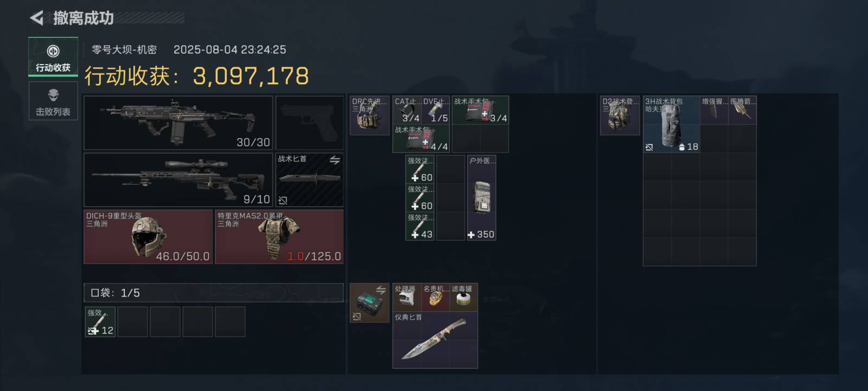Switch to the 行动收获 tab
This screenshot has height=391, width=868.
tap(53, 57)
